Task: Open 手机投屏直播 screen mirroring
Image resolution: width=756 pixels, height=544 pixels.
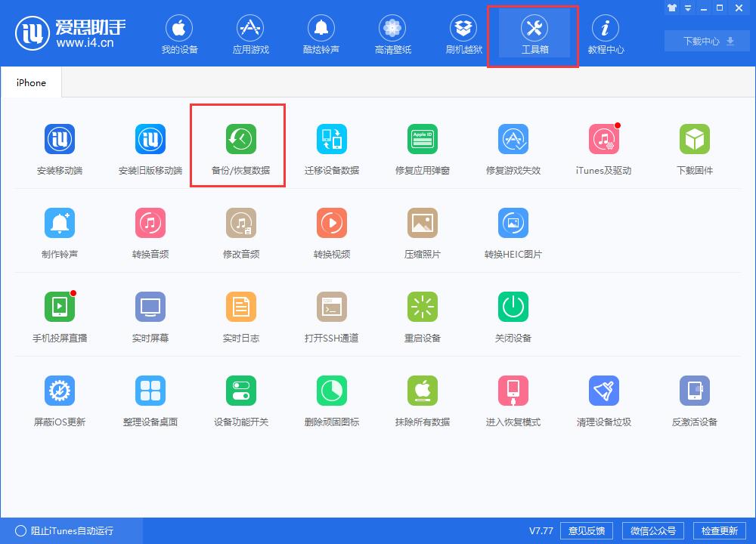Action: pos(59,315)
